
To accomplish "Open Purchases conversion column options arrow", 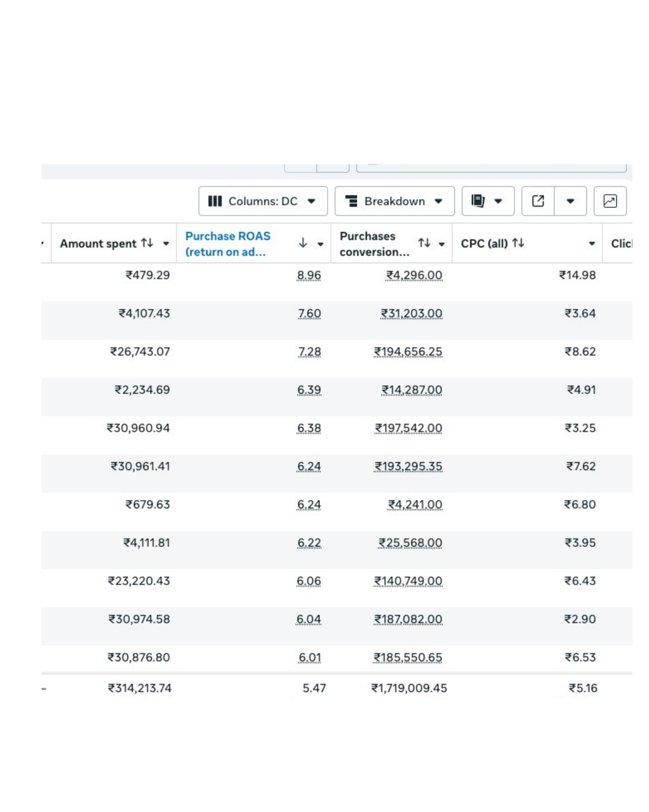I will (442, 244).
